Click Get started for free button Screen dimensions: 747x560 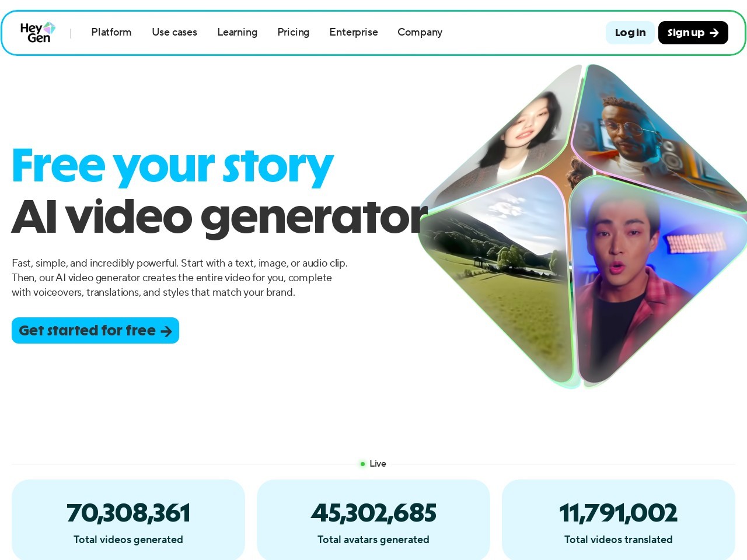point(95,331)
